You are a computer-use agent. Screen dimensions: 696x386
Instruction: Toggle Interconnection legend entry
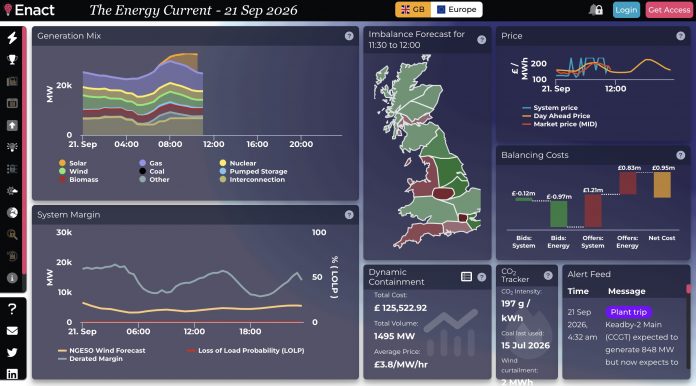252,179
